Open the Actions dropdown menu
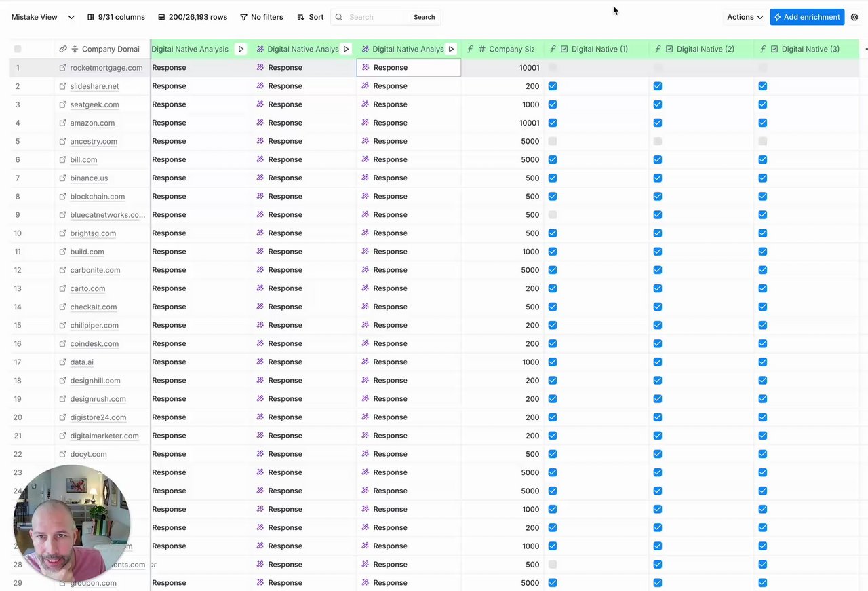Viewport: 868px width, 591px height. coord(745,17)
